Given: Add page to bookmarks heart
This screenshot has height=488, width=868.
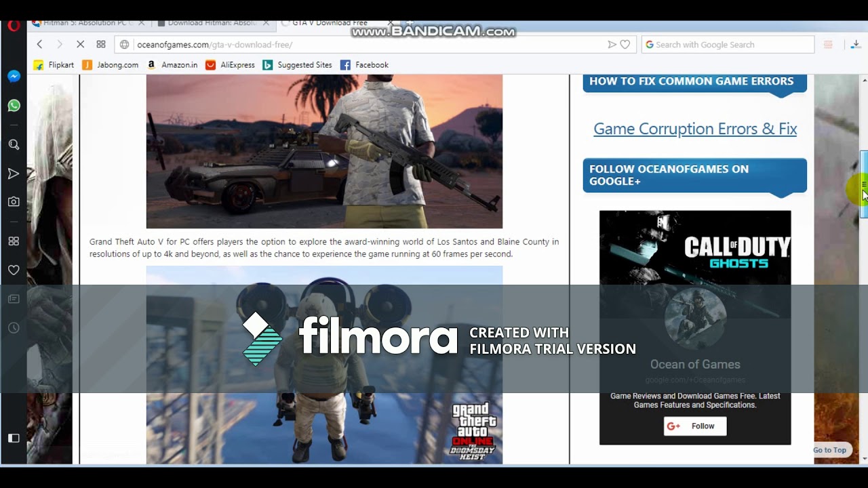Looking at the screenshot, I should tap(625, 45).
